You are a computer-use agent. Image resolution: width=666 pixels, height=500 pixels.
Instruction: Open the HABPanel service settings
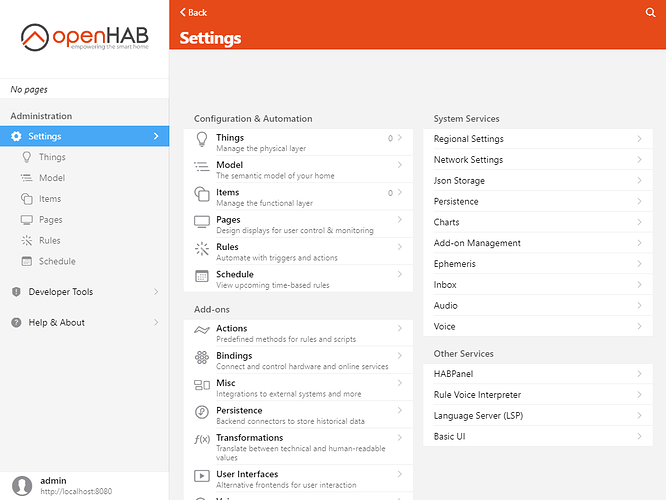[538, 374]
